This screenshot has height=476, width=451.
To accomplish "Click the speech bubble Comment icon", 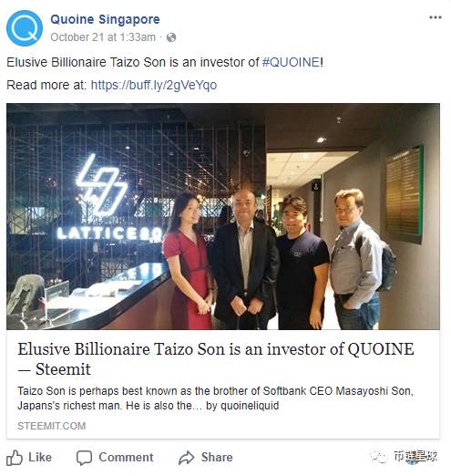I will coord(84,458).
